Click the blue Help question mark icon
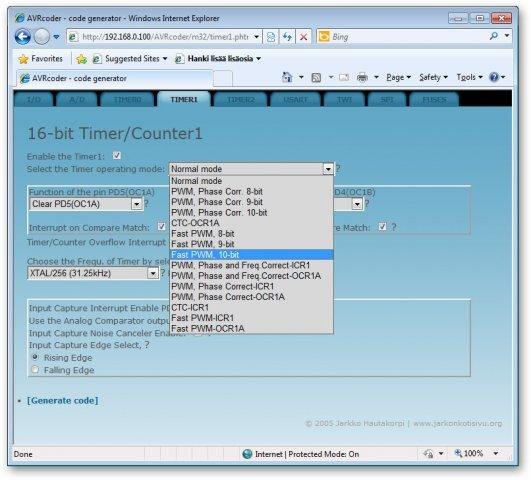The height and width of the screenshot is (480, 531). 494,78
